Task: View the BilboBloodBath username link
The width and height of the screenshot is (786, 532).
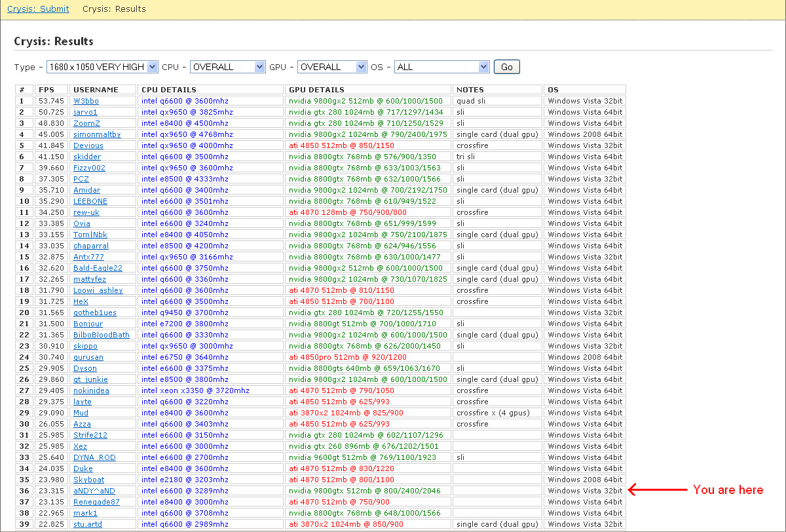Action: pos(102,335)
